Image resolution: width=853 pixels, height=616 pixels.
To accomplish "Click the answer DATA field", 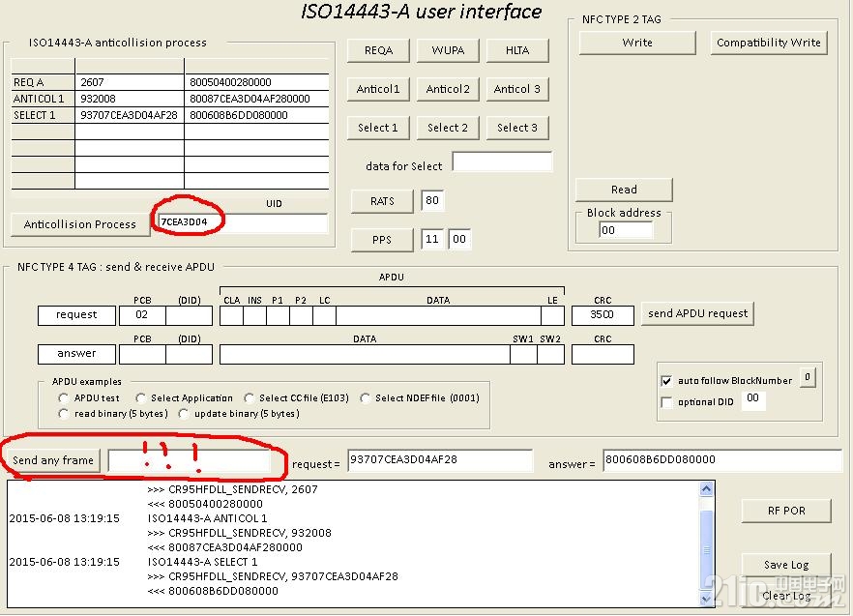I will (x=365, y=354).
